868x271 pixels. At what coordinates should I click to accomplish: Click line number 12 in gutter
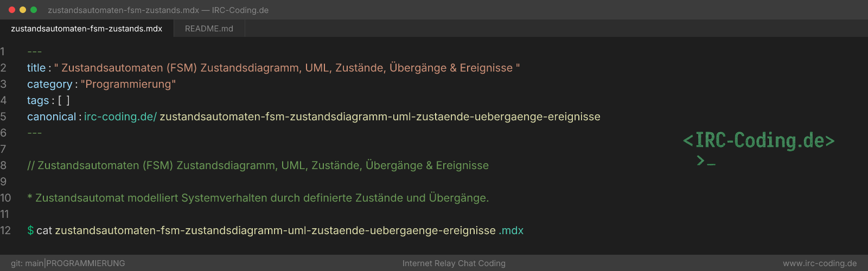(x=5, y=230)
